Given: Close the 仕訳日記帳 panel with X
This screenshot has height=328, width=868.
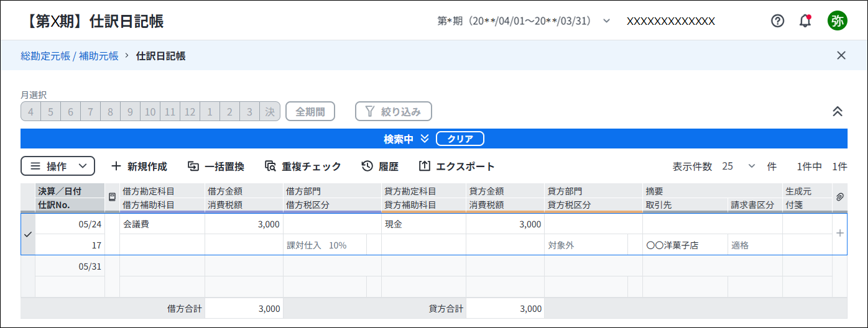Looking at the screenshot, I should [841, 55].
